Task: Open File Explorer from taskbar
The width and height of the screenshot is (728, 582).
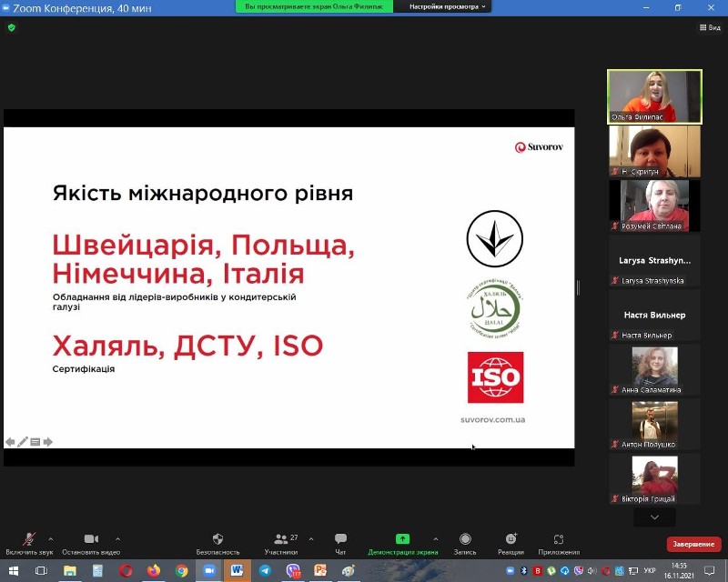Action: pos(70,570)
